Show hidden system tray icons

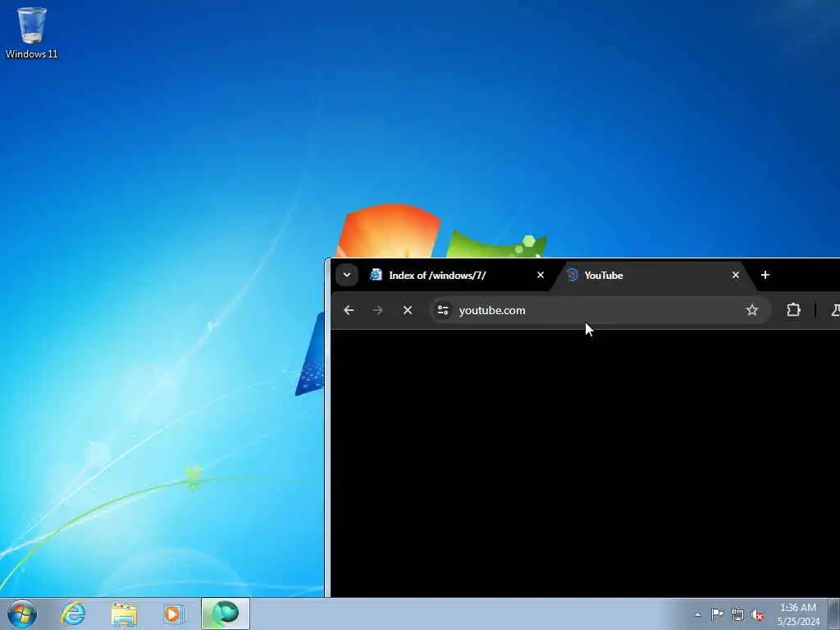697,614
